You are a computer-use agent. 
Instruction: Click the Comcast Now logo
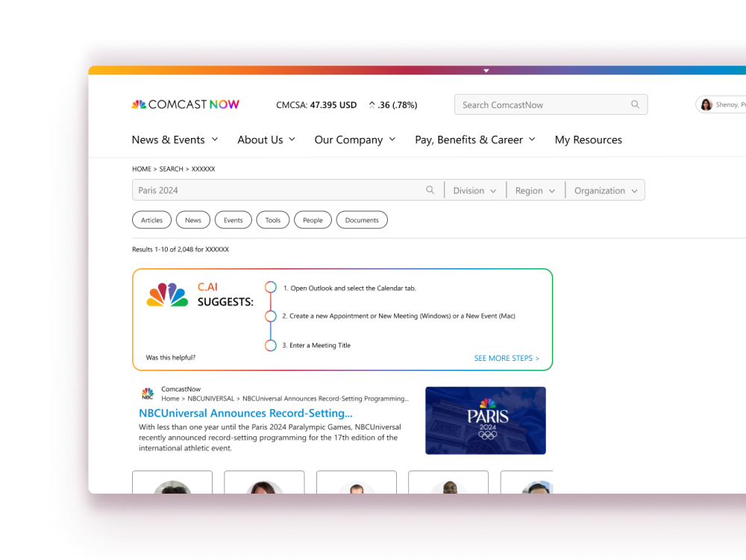pyautogui.click(x=186, y=104)
